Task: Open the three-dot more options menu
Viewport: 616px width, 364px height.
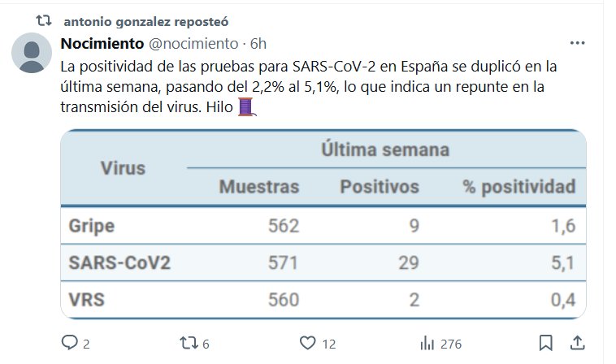Action: 578,42
